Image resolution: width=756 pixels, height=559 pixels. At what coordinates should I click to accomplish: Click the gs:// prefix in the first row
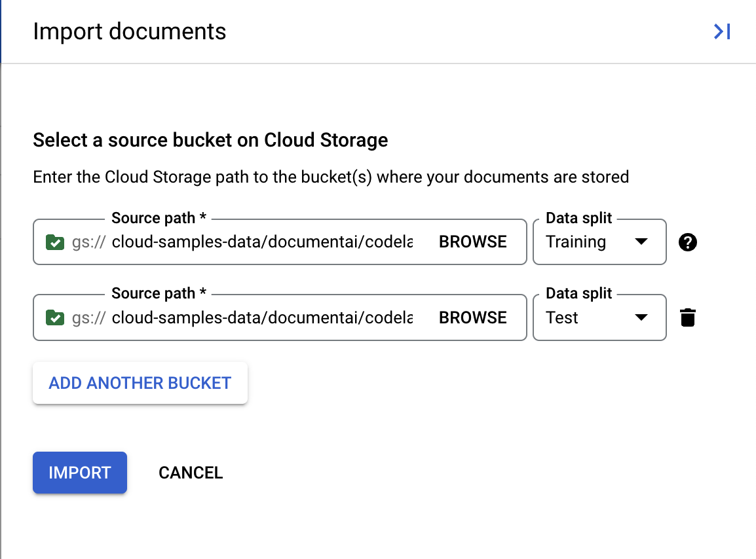point(88,242)
